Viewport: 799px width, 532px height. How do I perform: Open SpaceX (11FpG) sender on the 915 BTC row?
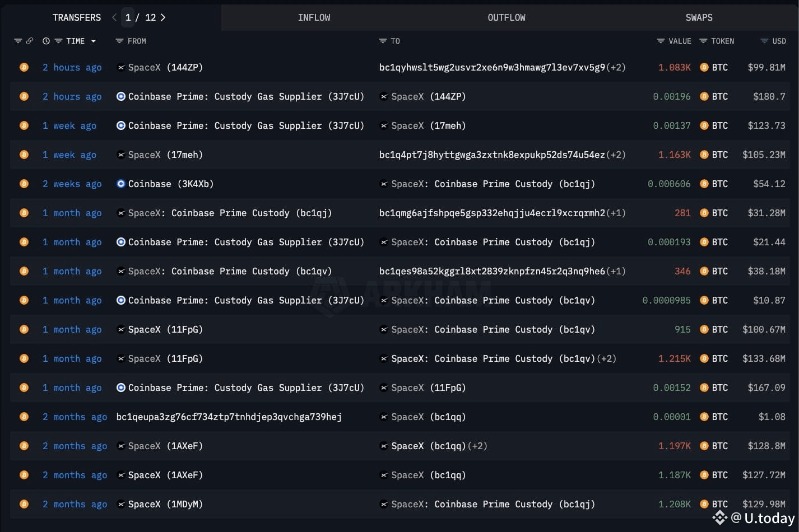coord(165,329)
